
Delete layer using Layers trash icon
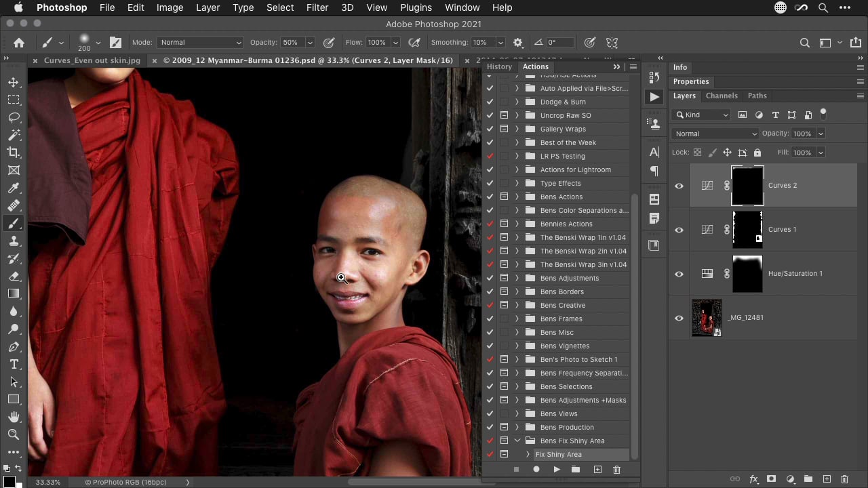[844, 479]
